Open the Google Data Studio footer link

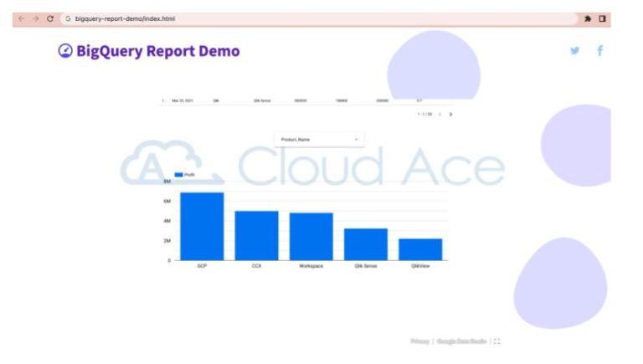462,341
